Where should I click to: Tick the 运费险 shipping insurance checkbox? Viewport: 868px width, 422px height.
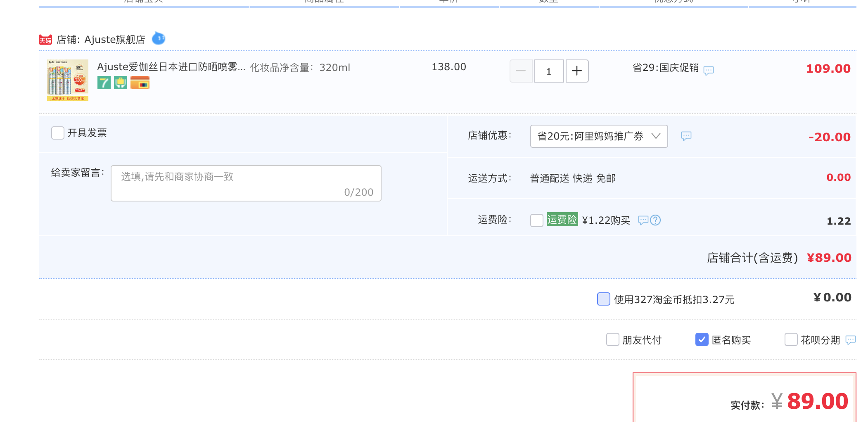tap(537, 220)
